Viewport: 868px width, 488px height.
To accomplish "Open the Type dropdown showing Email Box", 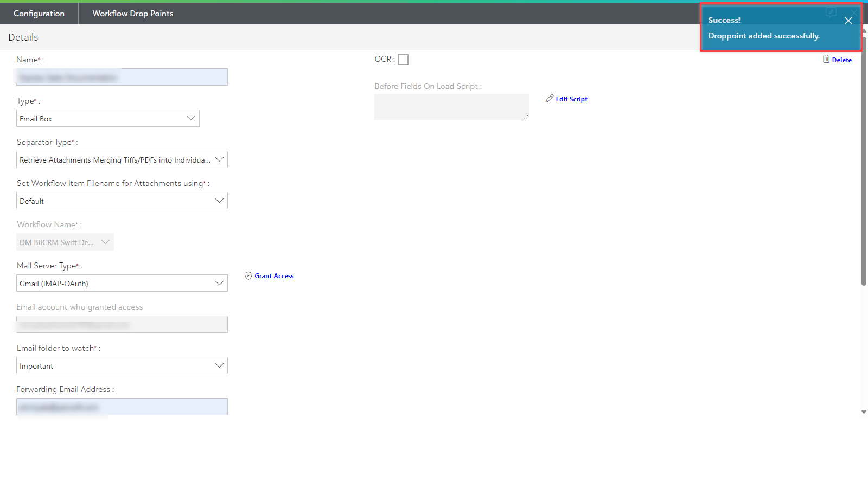I will coord(108,118).
